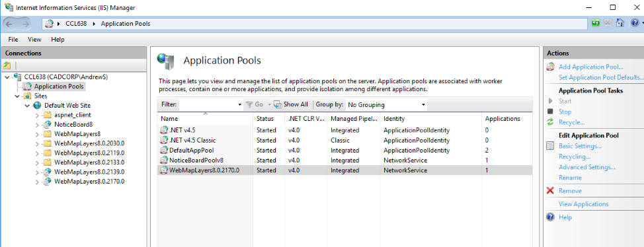Click the Help question mark icon in Actions

(550, 217)
